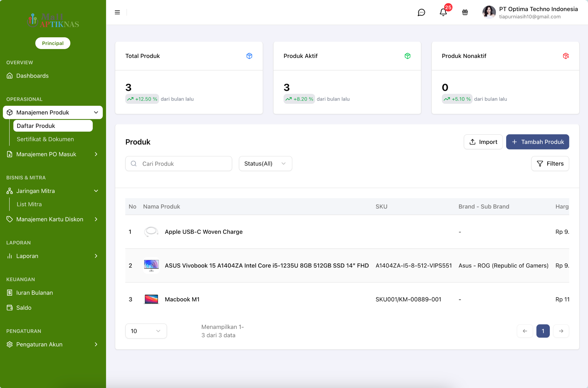Select Daftar Produk submenu item
Viewport: 588px width, 388px height.
click(x=53, y=126)
